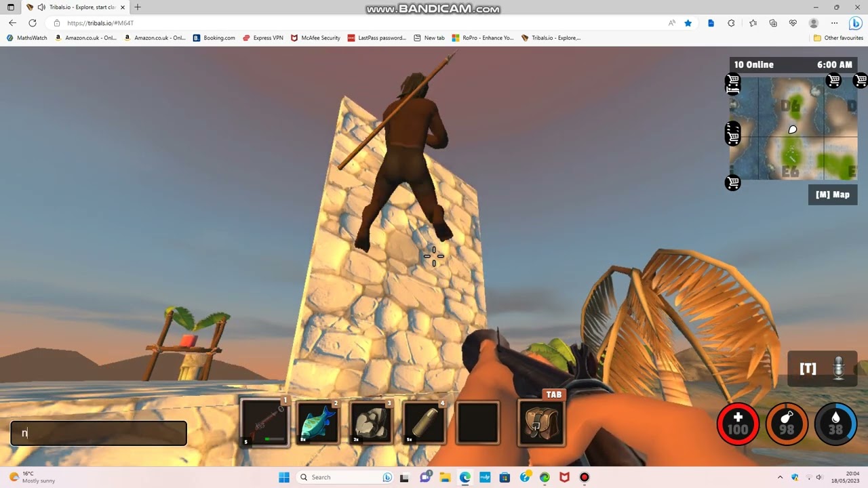Open RoPro bookmark
This screenshot has height=488, width=868.
pos(483,38)
